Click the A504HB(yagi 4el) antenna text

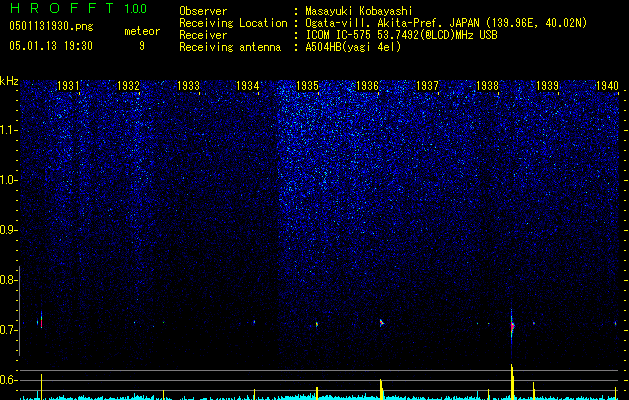pos(353,47)
